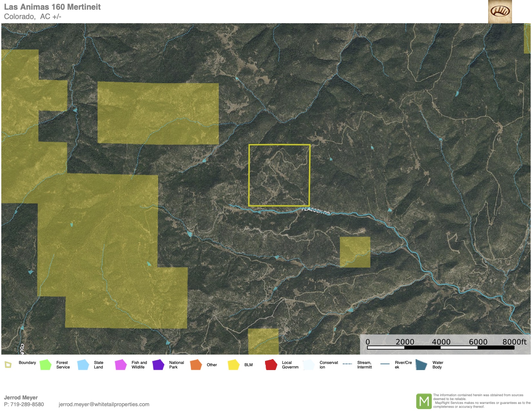Screen dimensions: 532x411
Task: Click the dark blue Water Body icon
Action: click(x=421, y=365)
